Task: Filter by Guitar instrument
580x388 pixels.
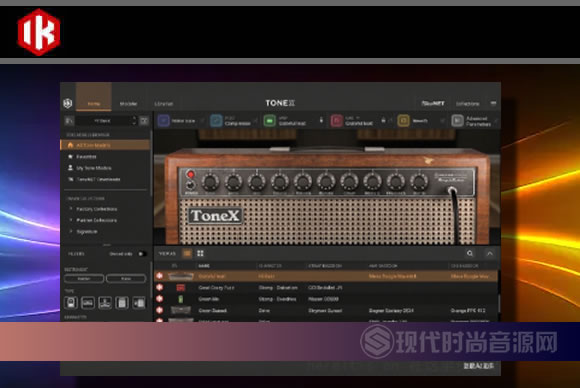Action: tap(84, 279)
